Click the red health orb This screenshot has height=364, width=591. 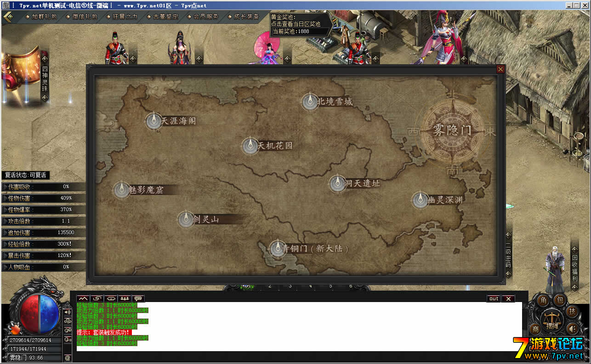[x=28, y=315]
